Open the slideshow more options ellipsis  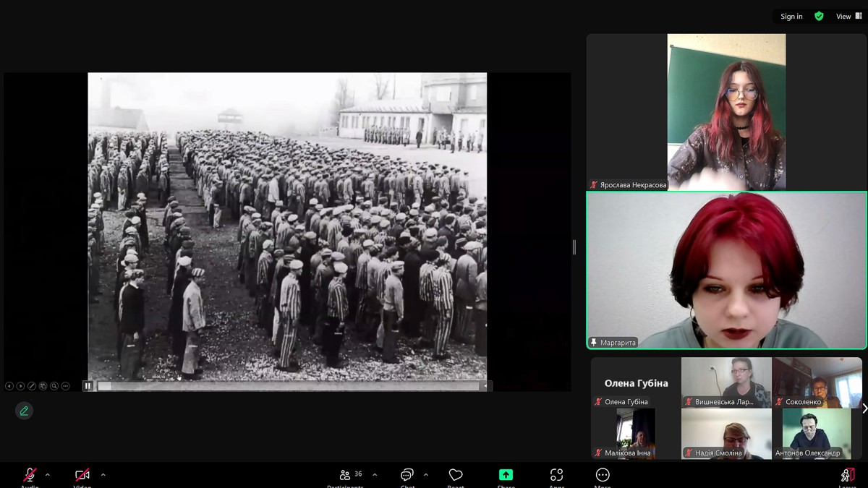65,386
